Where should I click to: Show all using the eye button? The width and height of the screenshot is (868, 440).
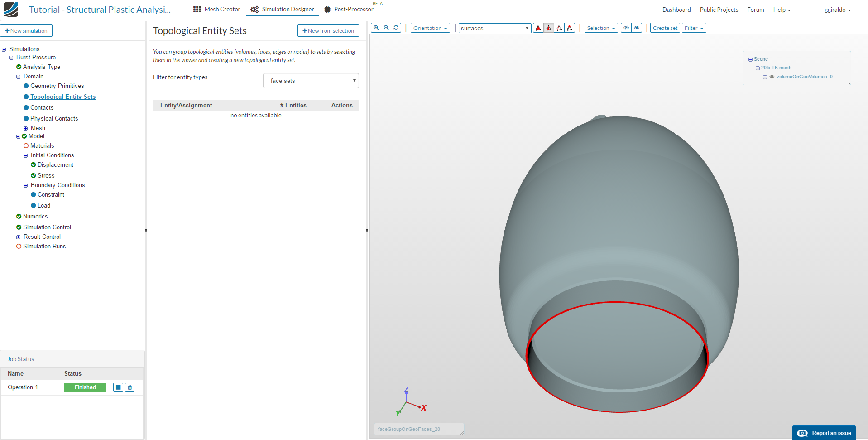(637, 28)
